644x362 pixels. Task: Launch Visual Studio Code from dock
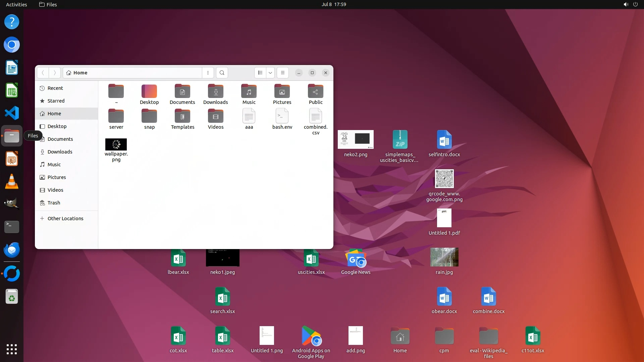point(12,113)
